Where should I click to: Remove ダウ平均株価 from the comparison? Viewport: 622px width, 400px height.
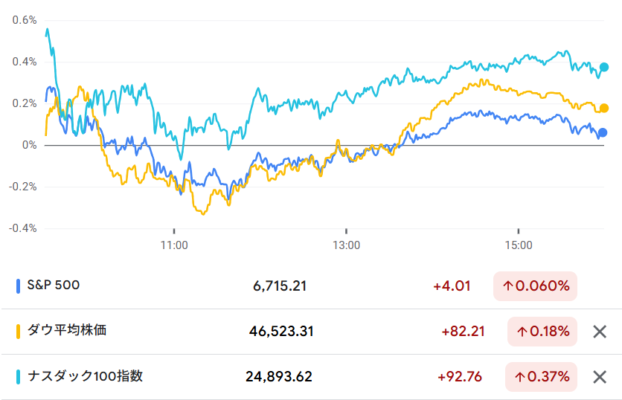pos(600,331)
